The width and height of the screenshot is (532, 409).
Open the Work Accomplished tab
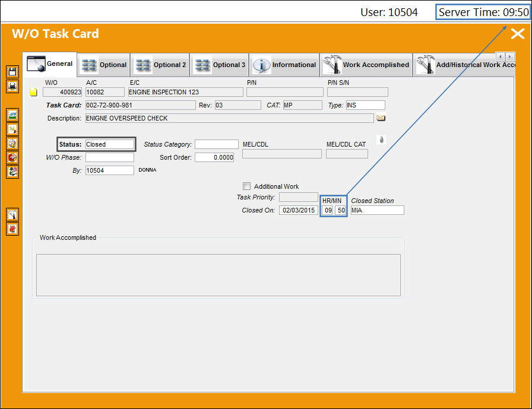tap(366, 65)
